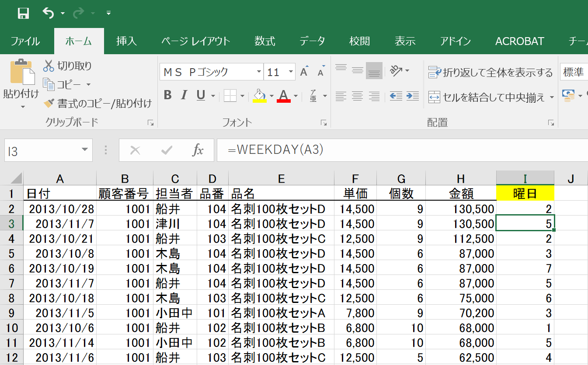This screenshot has width=588, height=365.
Task: Open the font name dropdown
Action: (259, 72)
